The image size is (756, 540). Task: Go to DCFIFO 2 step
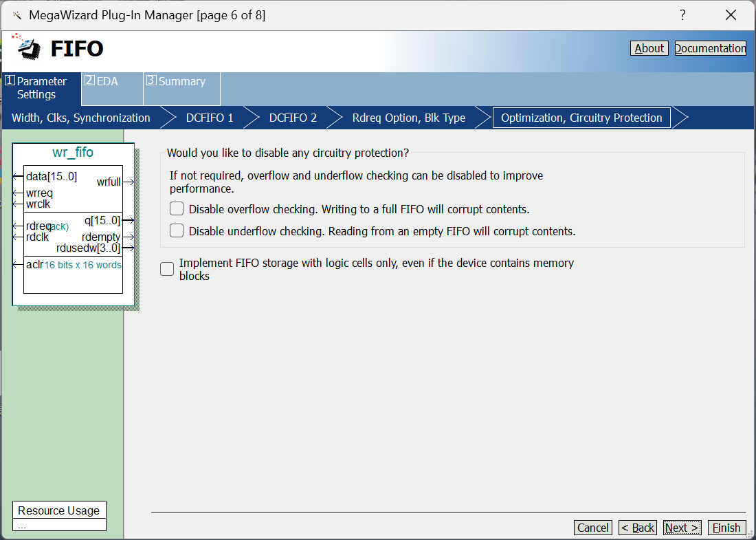[x=293, y=118]
